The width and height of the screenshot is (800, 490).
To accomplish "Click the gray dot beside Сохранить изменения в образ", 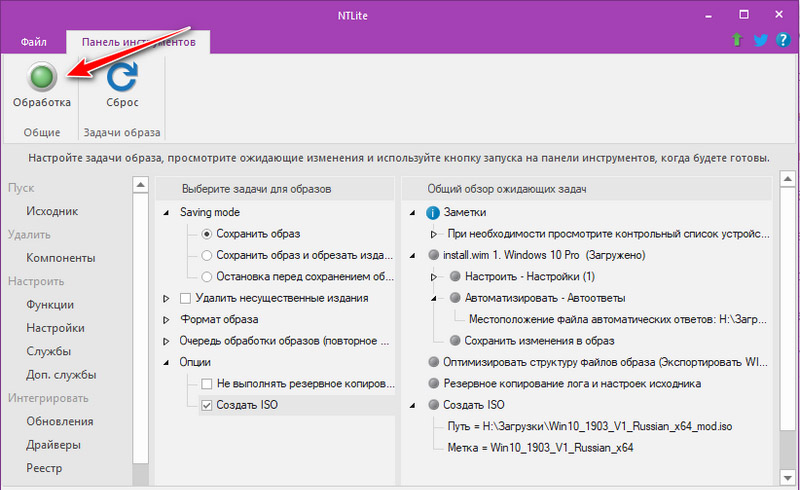I will click(455, 340).
